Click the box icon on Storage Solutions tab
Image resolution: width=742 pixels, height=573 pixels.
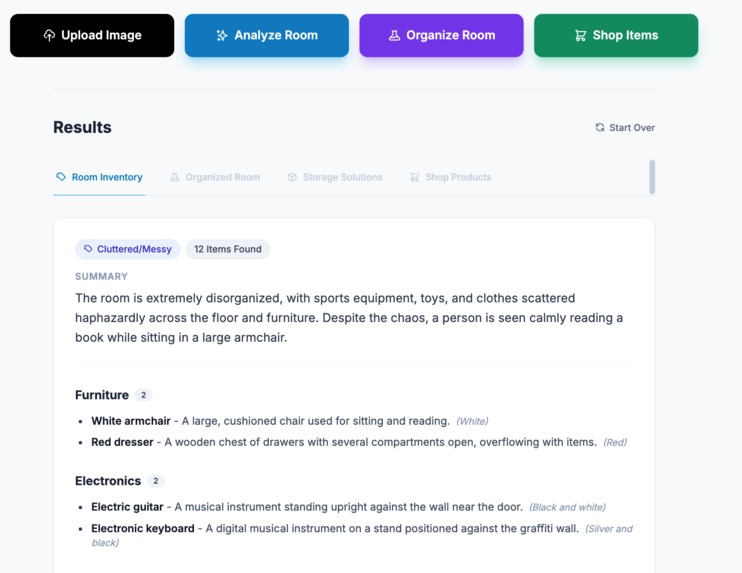(292, 177)
